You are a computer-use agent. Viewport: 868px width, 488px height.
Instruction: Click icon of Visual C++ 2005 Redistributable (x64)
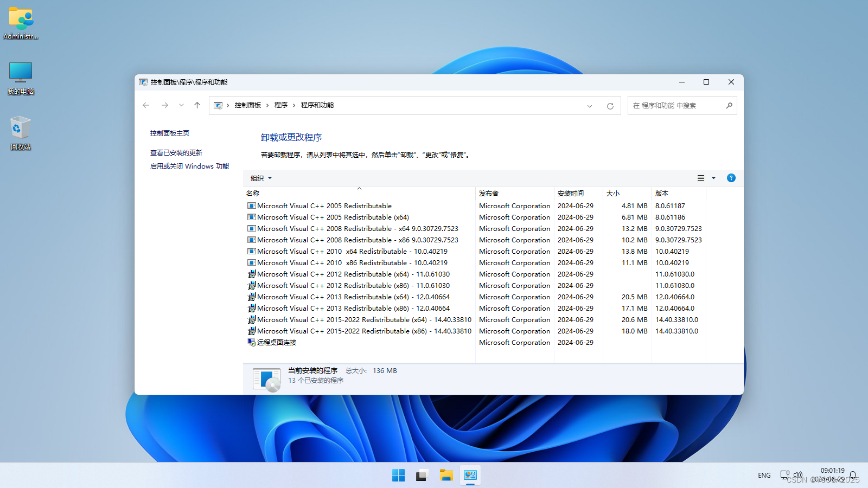tap(252, 217)
